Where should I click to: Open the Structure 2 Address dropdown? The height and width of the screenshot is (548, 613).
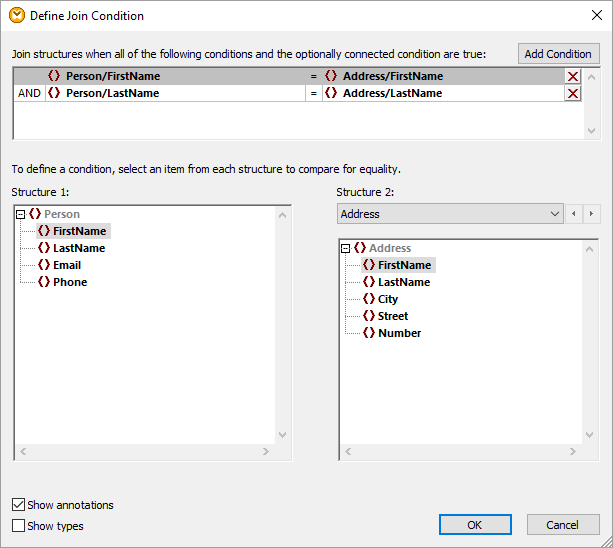tap(450, 214)
